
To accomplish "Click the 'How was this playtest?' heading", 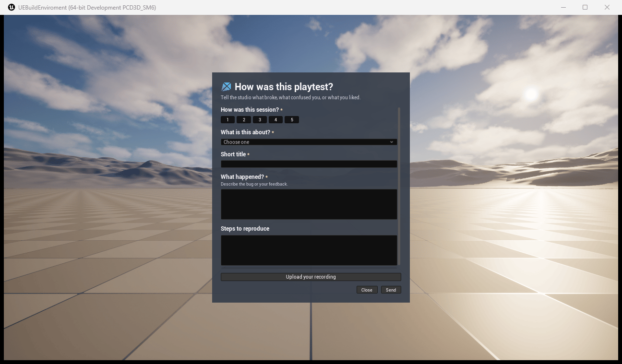I will tap(284, 87).
